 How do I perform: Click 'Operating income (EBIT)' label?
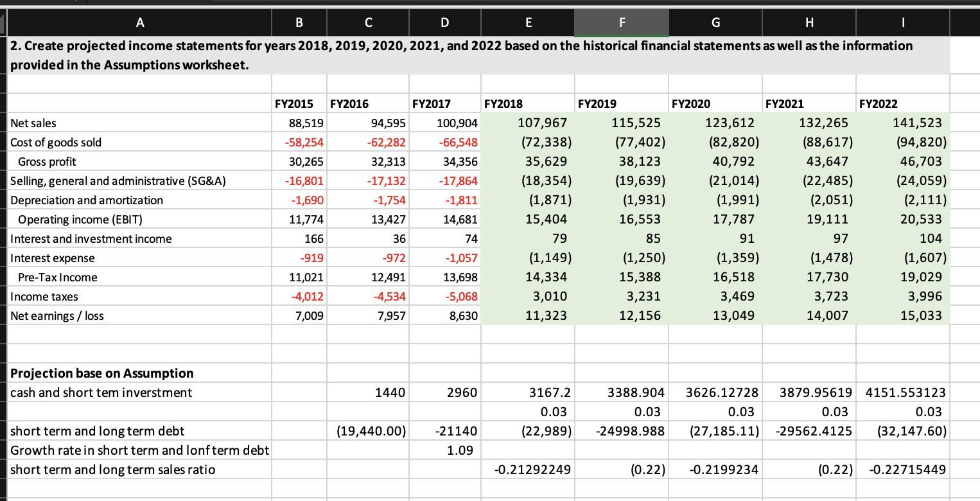click(x=80, y=219)
